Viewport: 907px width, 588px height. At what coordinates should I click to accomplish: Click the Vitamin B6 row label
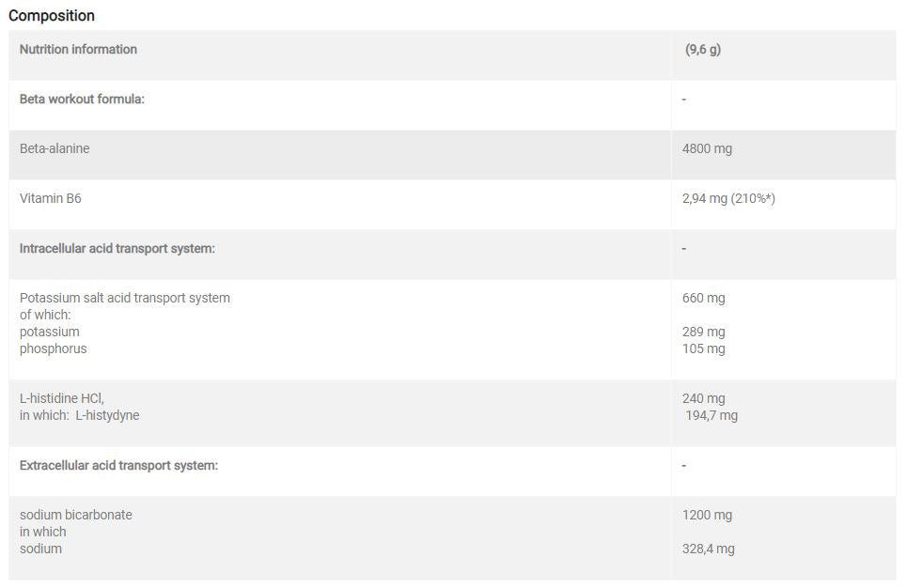tap(50, 199)
